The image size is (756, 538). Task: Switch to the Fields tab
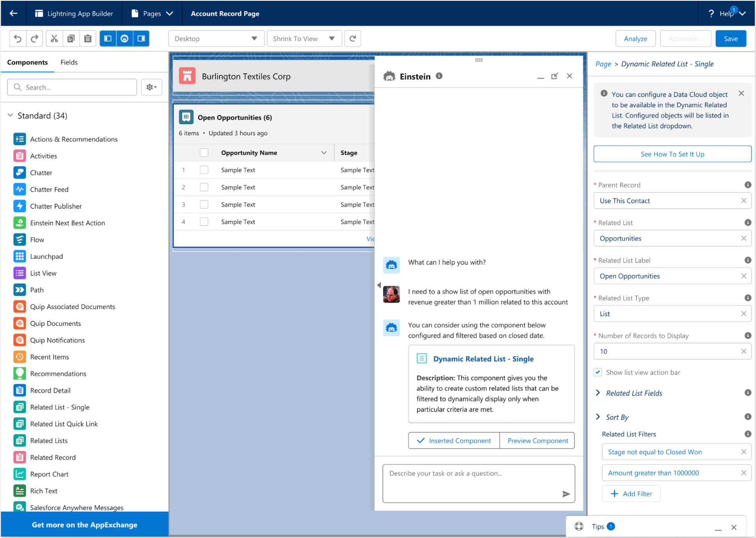[x=69, y=62]
